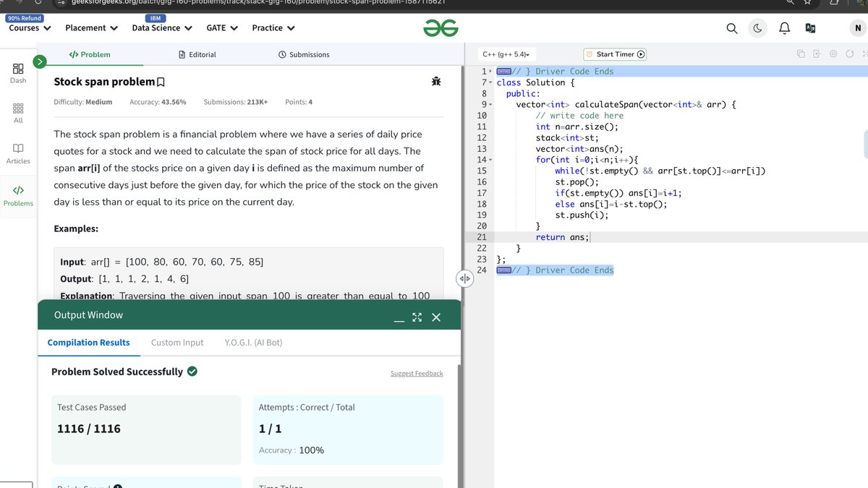Click the Difficulty: Medium label

(83, 102)
